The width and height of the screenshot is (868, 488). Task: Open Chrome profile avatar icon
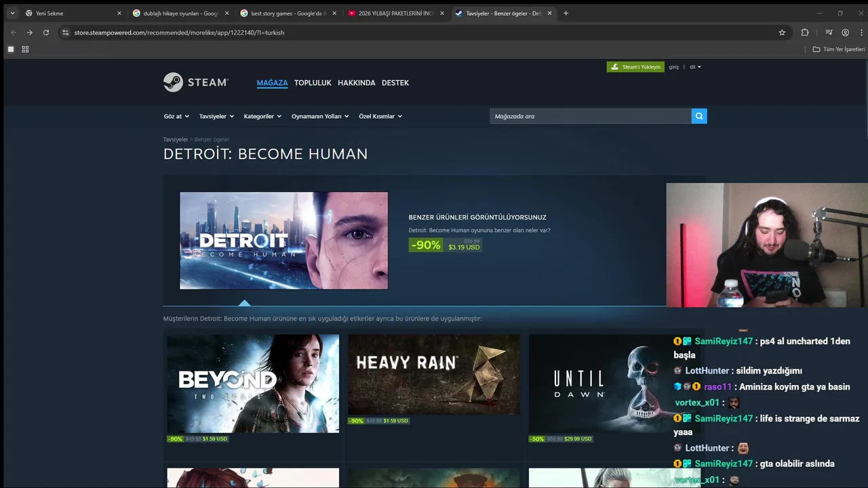click(845, 33)
